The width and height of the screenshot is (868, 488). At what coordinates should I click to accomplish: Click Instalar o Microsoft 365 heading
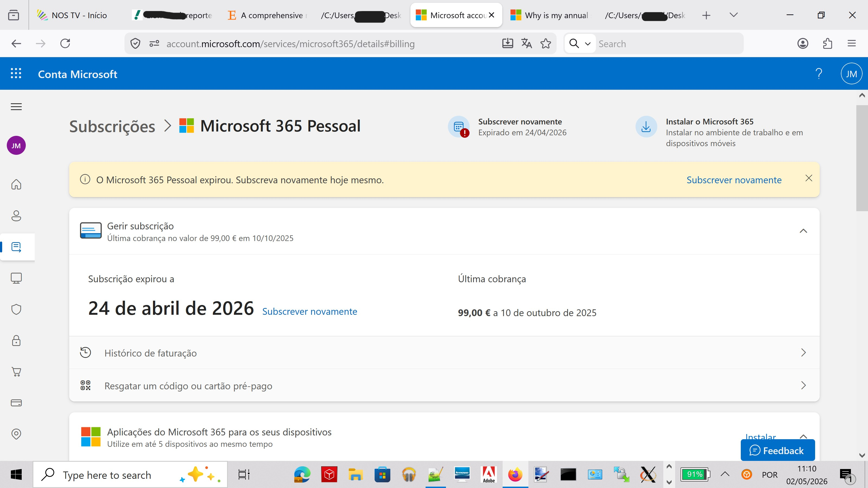pyautogui.click(x=710, y=121)
